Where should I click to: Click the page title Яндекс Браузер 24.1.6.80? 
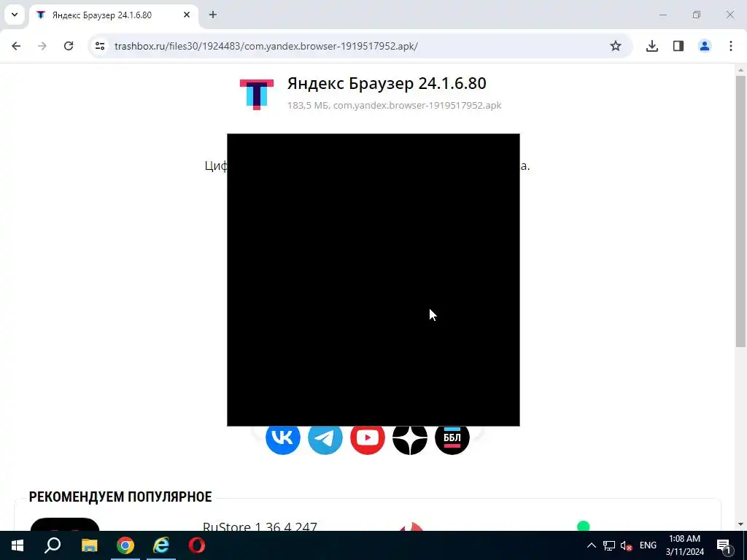coord(387,83)
